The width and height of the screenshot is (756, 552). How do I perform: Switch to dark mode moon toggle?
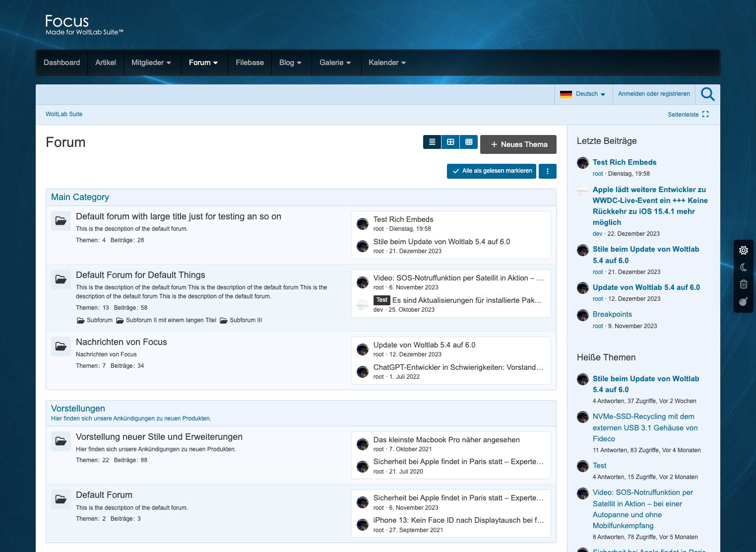[x=743, y=267]
